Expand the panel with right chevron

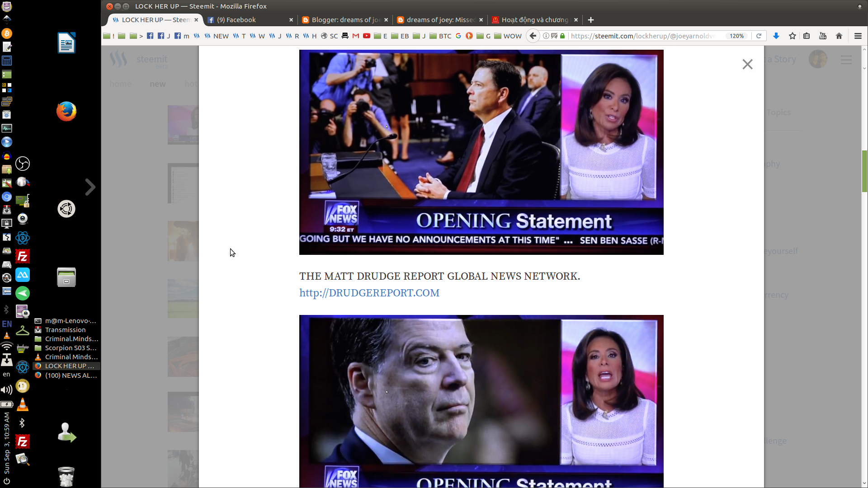(90, 187)
